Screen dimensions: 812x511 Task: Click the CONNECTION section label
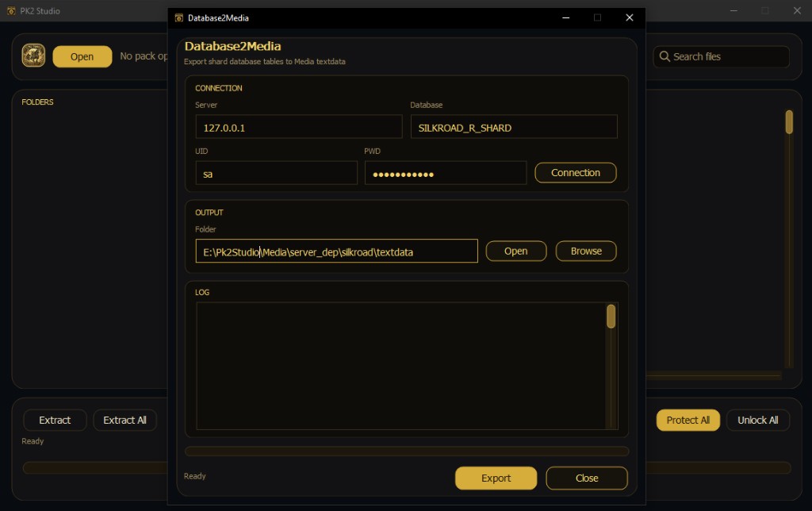(219, 88)
